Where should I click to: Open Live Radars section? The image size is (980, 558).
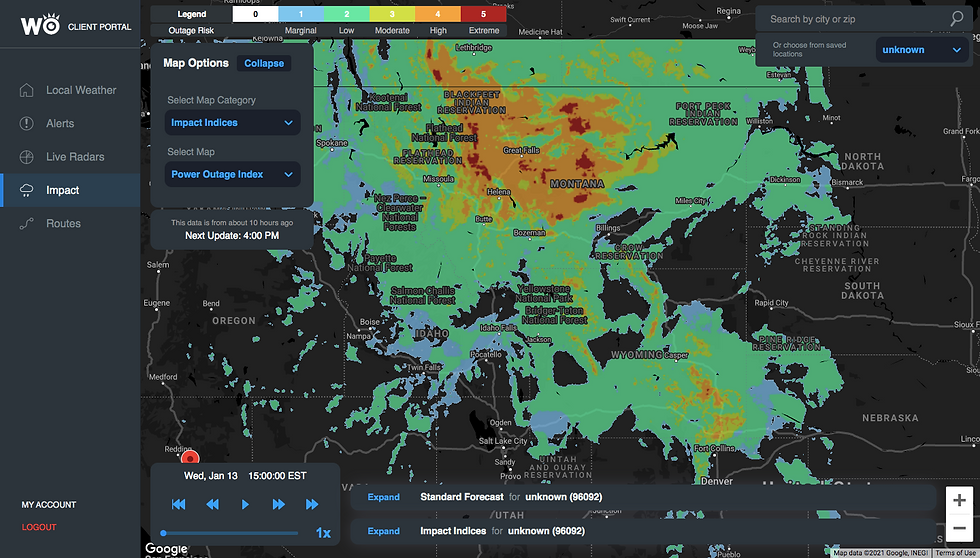coord(70,157)
